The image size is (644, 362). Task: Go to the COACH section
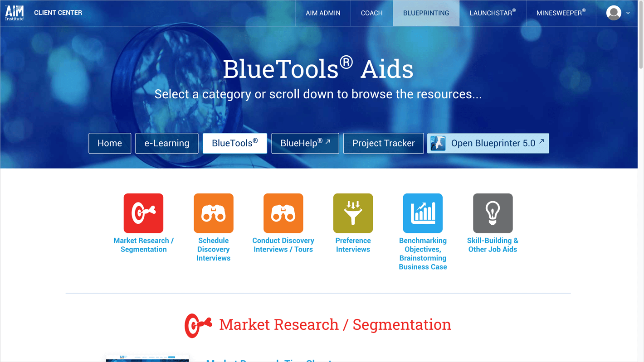tap(372, 13)
